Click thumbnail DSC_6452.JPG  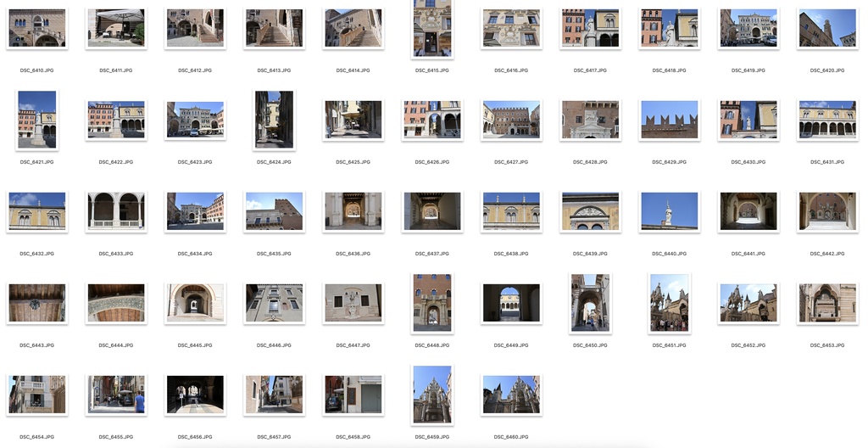point(748,303)
